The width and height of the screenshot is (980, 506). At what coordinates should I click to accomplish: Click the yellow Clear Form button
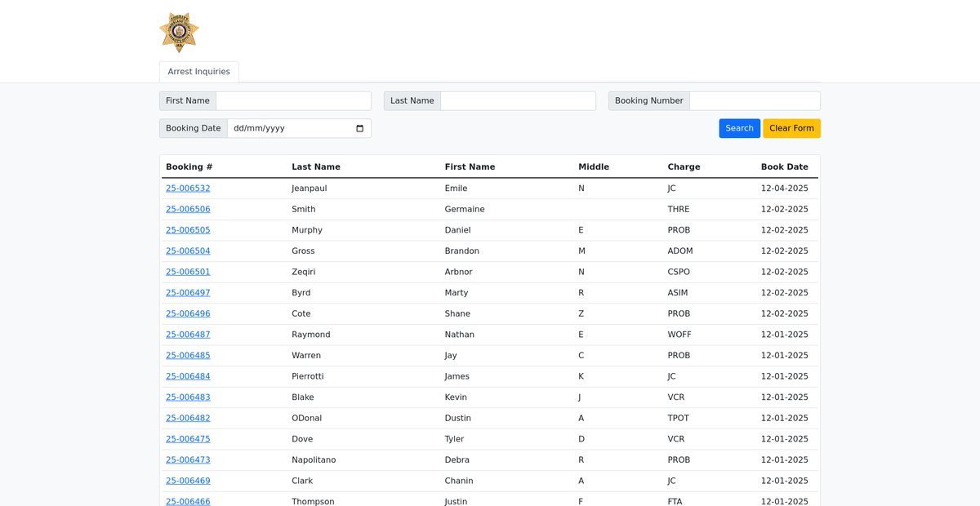coord(791,128)
